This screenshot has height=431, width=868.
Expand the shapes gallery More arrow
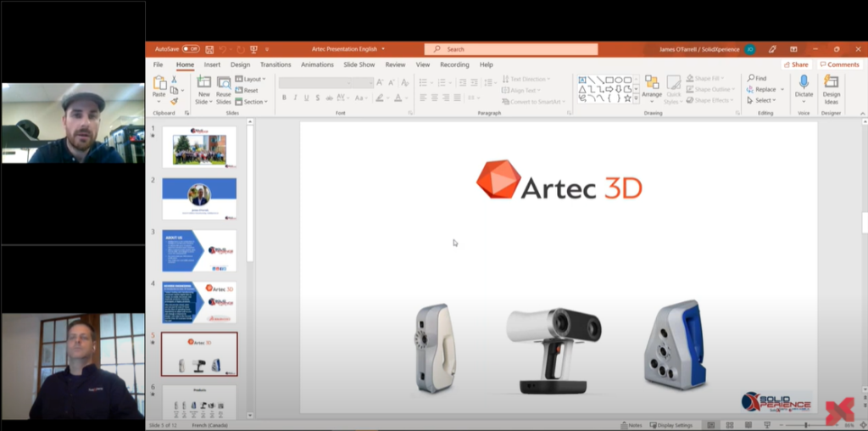coord(636,98)
